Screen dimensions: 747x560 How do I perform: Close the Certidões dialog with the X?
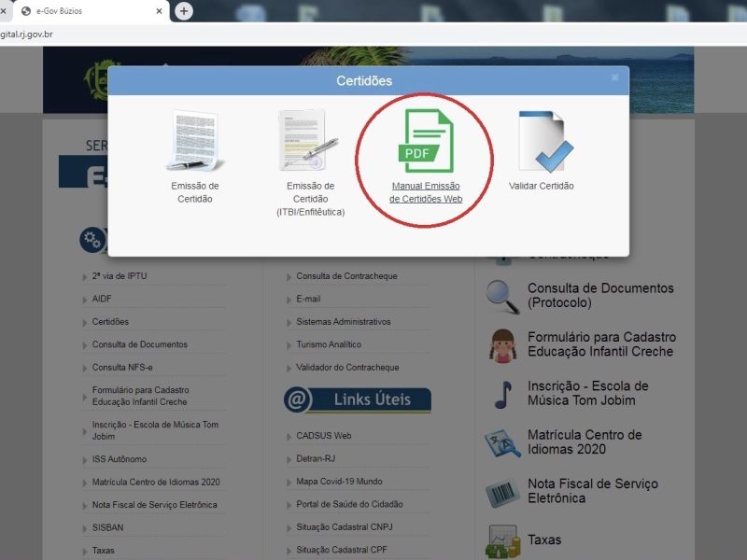pyautogui.click(x=614, y=78)
